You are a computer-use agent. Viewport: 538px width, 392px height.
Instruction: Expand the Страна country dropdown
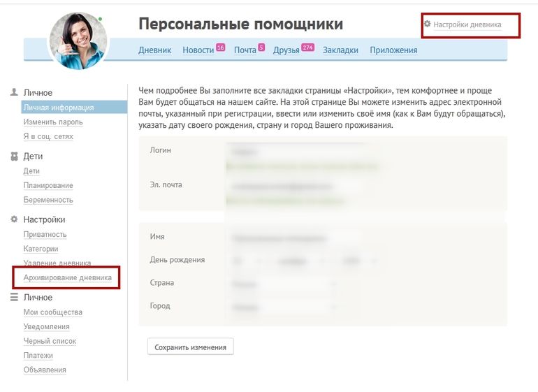click(x=284, y=284)
